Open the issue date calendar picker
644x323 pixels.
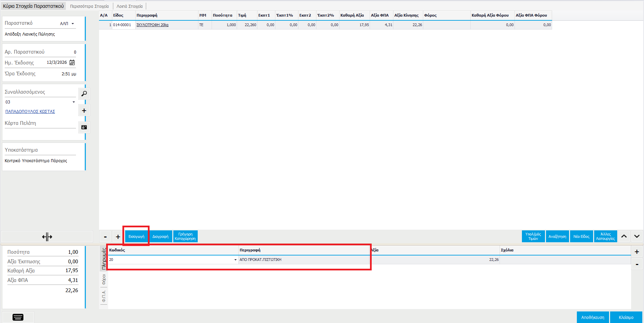click(72, 62)
